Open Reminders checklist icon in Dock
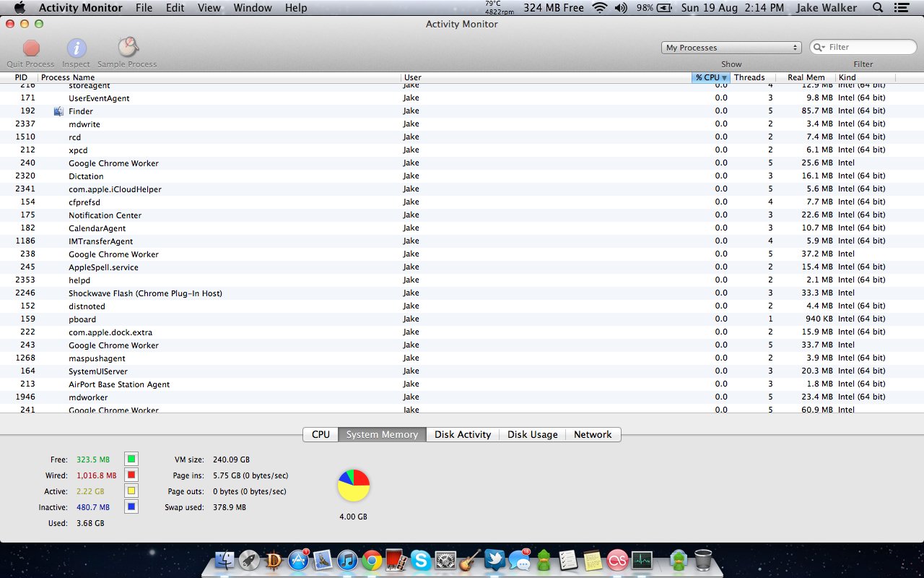Viewport: 924px width, 578px height. pos(568,559)
